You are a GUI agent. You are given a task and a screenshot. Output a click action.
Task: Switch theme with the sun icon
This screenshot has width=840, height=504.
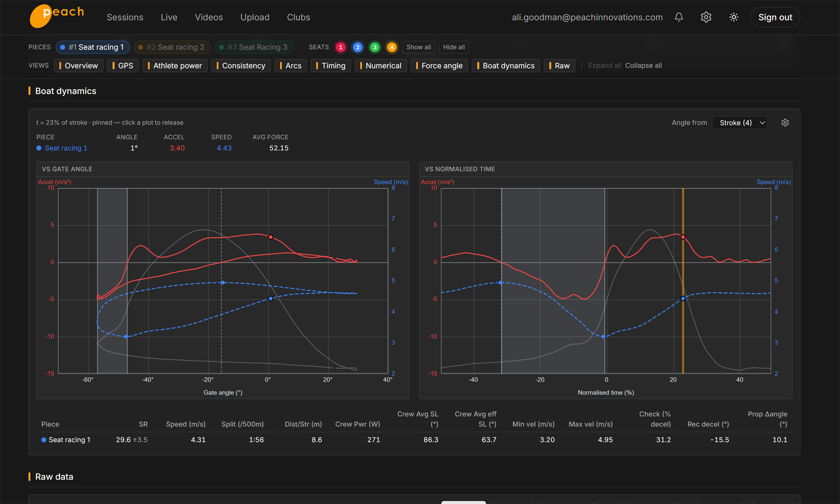tap(734, 17)
